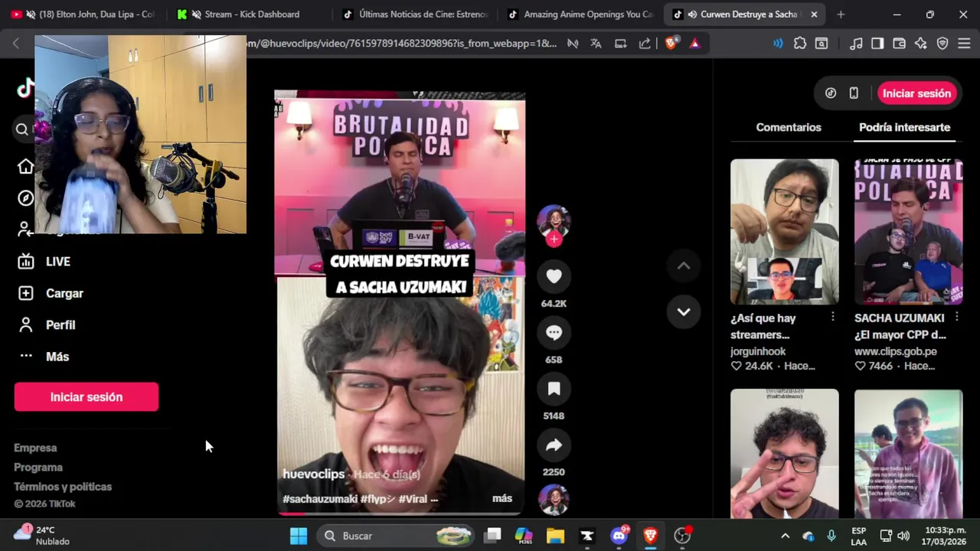Show hidden system tray icons
The width and height of the screenshot is (980, 551).
click(x=785, y=536)
